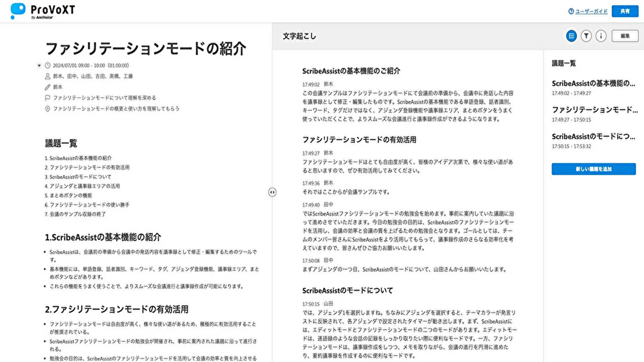Select ScribeAssistの基本機能 agenda in sidebar

[x=593, y=83]
